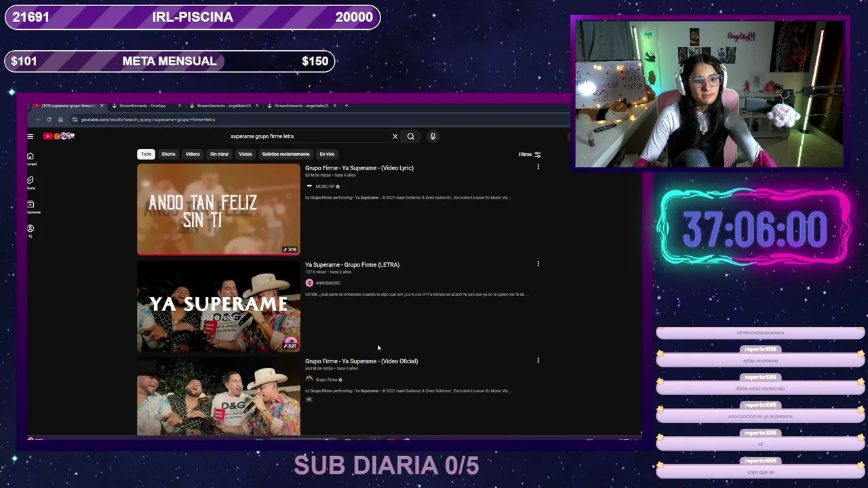
Task: Select the Vistos filter chip
Action: pyautogui.click(x=245, y=154)
